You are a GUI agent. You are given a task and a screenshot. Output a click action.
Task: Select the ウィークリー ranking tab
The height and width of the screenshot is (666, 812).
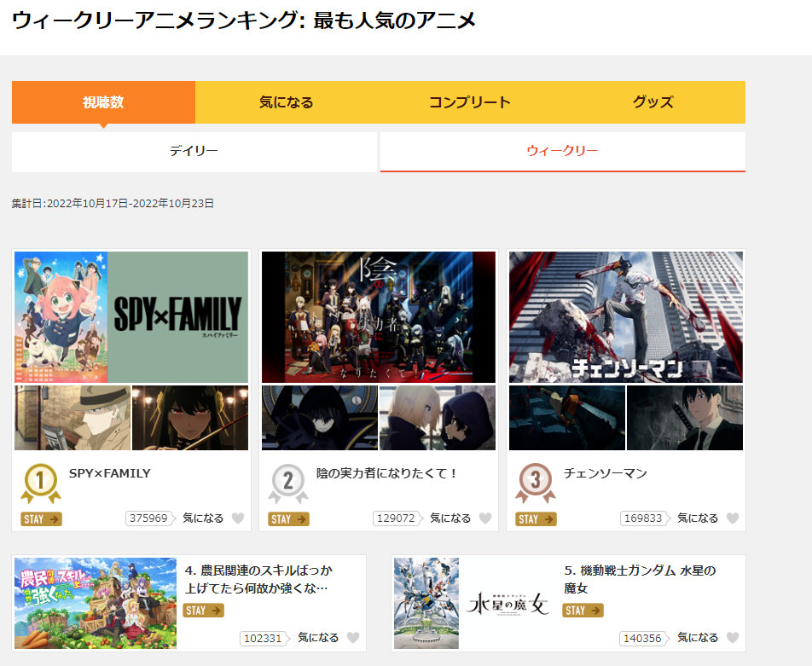[563, 151]
